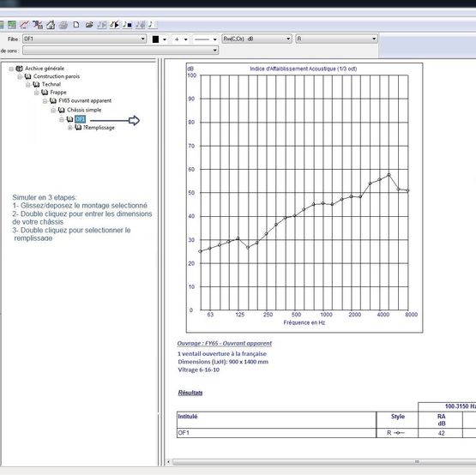Click the Archive générale book icon
This screenshot has width=476, height=475.
(19, 69)
